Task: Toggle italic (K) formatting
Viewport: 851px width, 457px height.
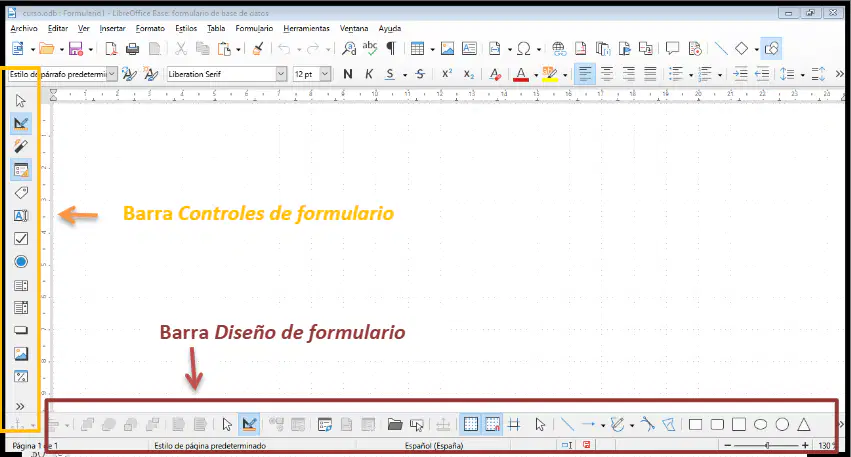Action: click(x=369, y=74)
